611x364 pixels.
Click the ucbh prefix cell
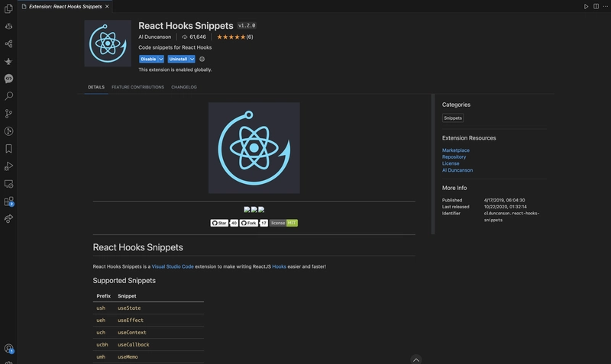pyautogui.click(x=102, y=344)
